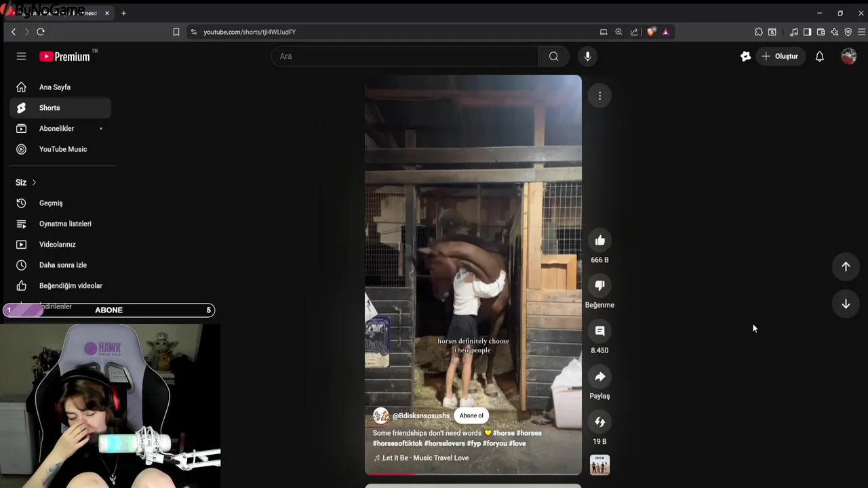Go to the next short (down arrow)
The height and width of the screenshot is (488, 868).
pyautogui.click(x=846, y=304)
